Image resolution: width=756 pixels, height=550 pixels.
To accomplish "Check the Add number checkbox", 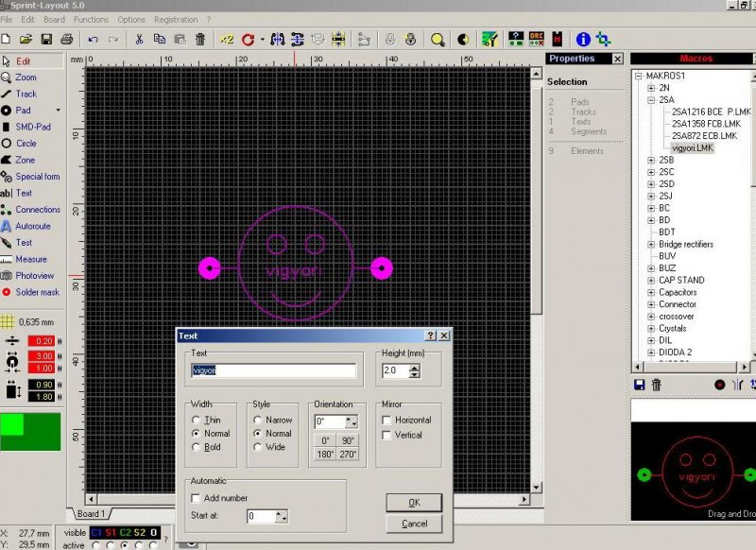I will pyautogui.click(x=196, y=498).
